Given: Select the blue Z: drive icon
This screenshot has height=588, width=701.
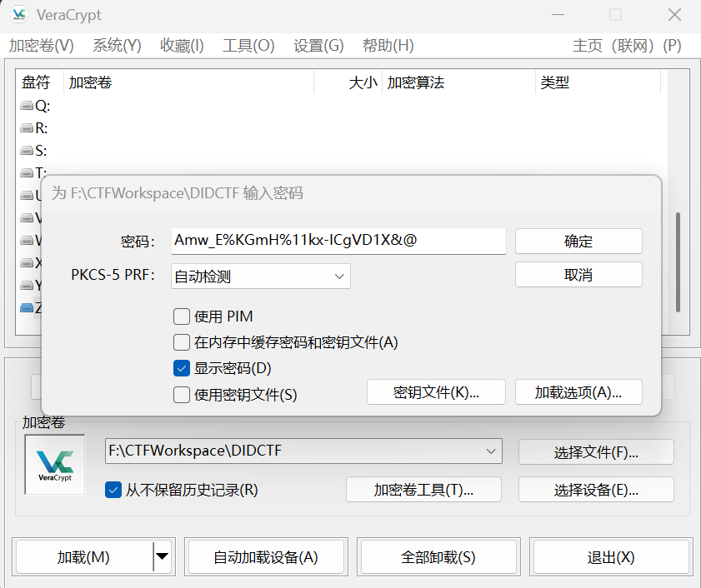Looking at the screenshot, I should [x=27, y=308].
